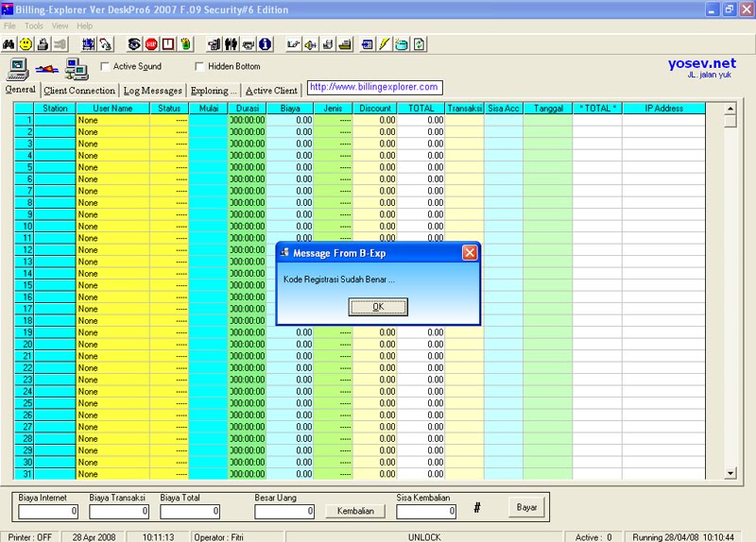
Task: Open the View menu
Action: click(60, 26)
